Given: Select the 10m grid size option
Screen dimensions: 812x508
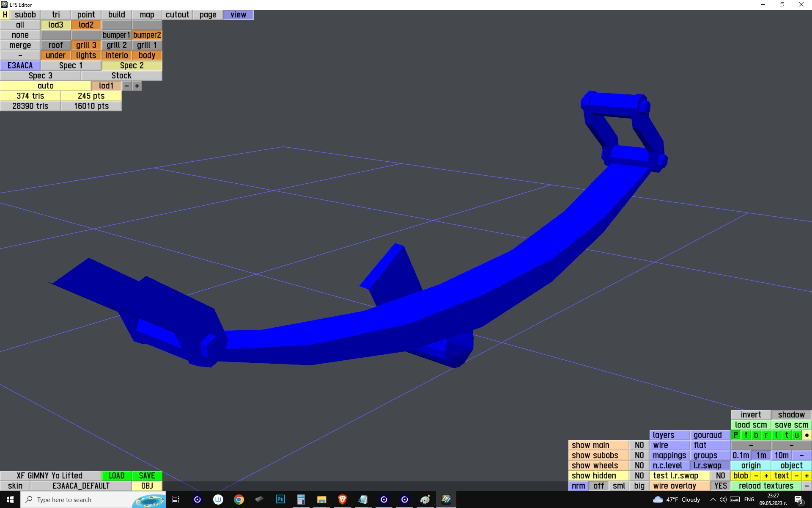Looking at the screenshot, I should 781,456.
